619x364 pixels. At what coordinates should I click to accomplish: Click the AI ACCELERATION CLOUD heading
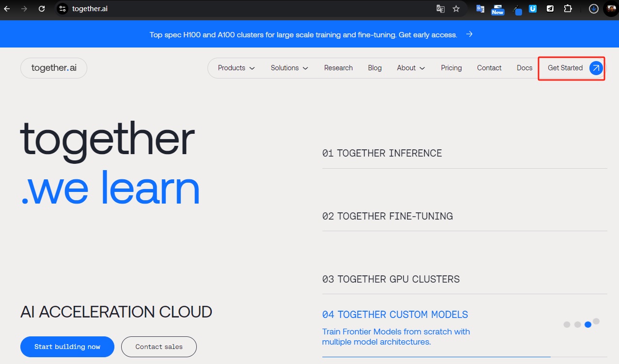(116, 312)
